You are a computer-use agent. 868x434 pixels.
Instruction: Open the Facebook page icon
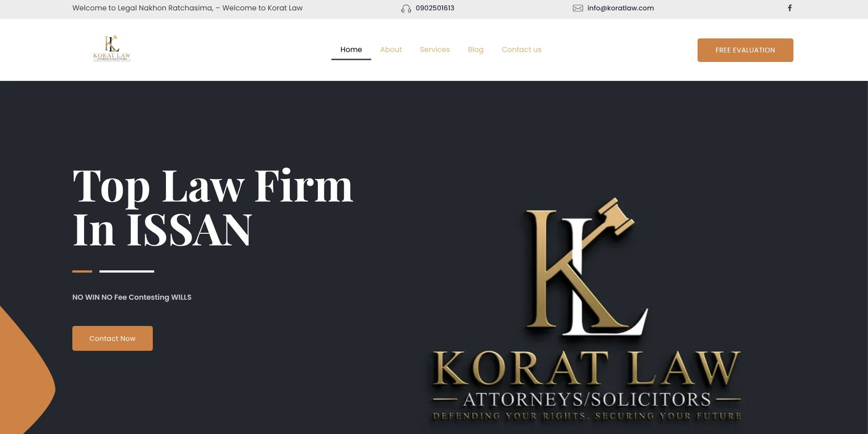click(790, 8)
